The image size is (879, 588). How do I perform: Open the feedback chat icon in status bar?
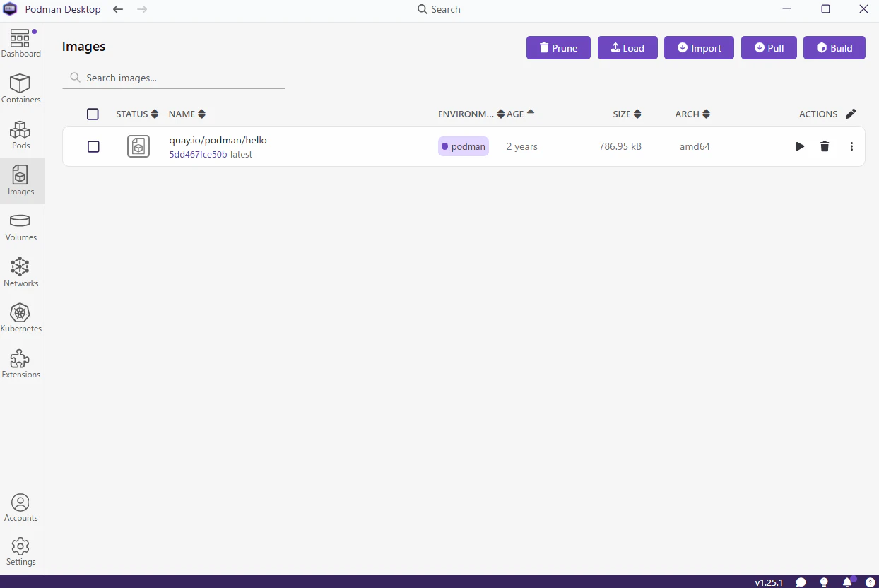coord(801,582)
